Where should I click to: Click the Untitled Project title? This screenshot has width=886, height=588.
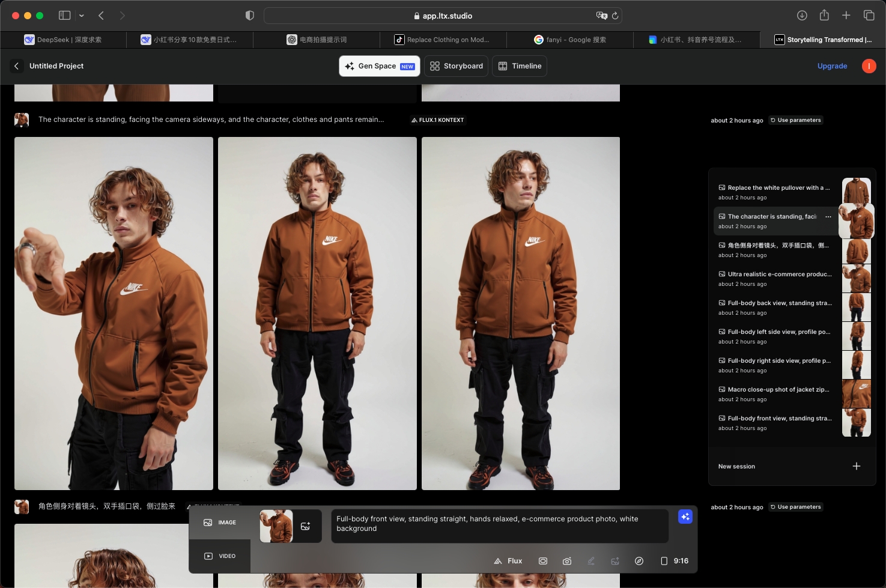56,66
